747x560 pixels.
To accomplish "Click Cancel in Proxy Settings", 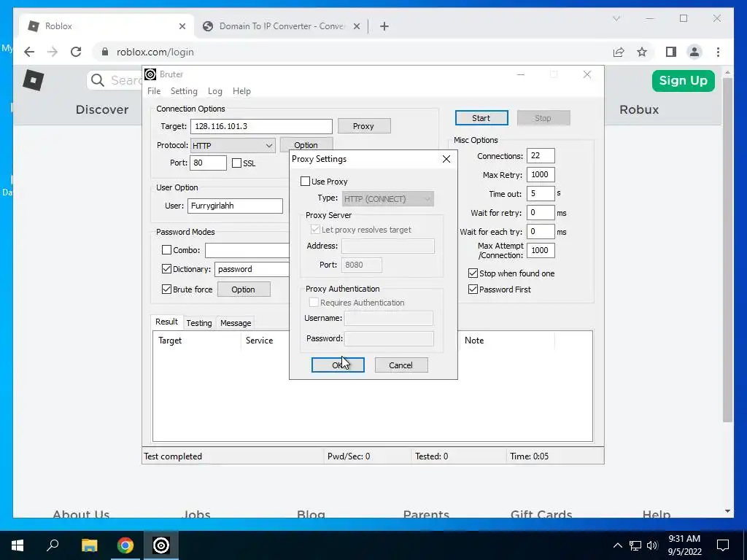I will 400,365.
